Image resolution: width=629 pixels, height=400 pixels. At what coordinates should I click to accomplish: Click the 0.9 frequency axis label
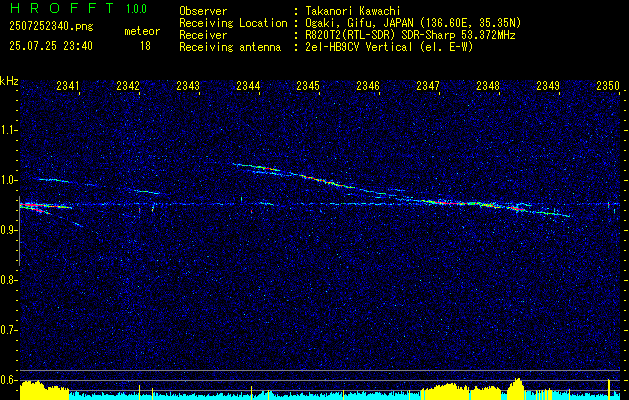(x=8, y=230)
